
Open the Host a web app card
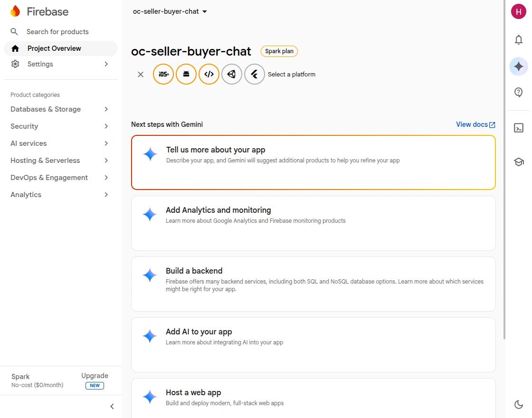(313, 399)
